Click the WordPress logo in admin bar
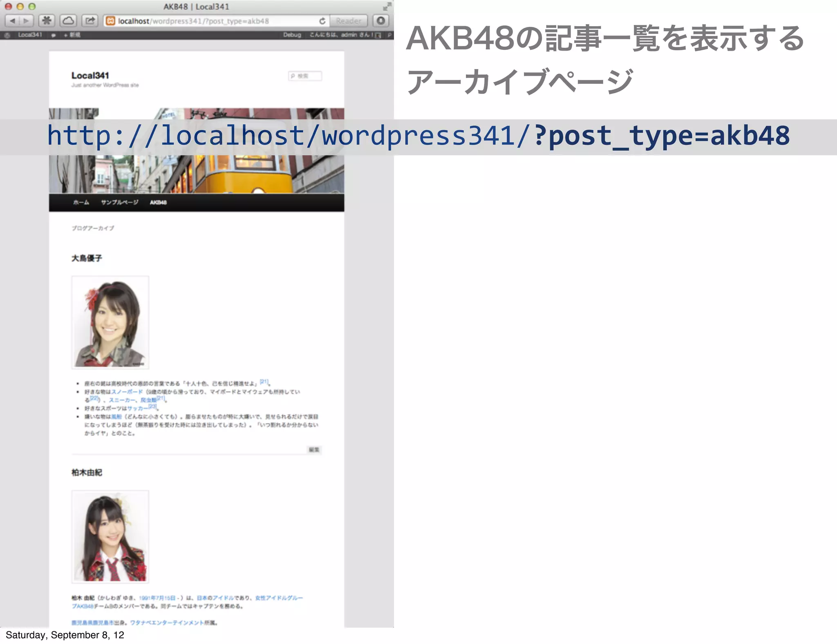This screenshot has height=644, width=837. 7,35
